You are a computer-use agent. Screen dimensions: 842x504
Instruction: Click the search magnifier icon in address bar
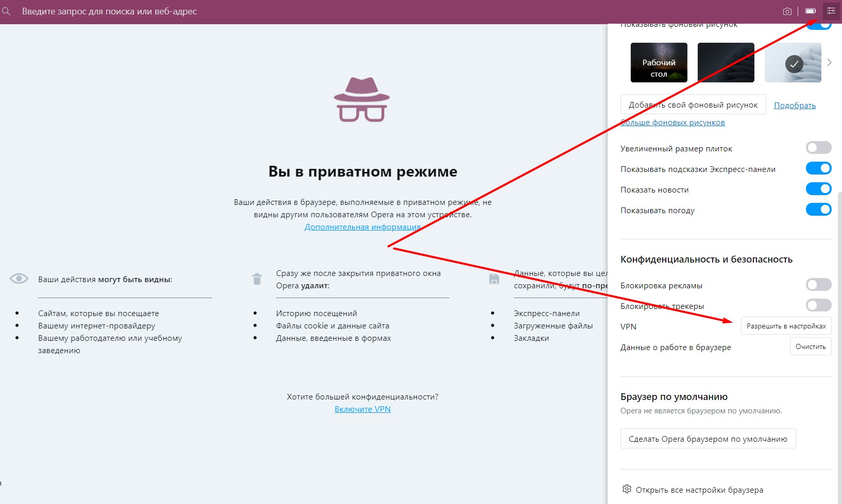tap(6, 11)
